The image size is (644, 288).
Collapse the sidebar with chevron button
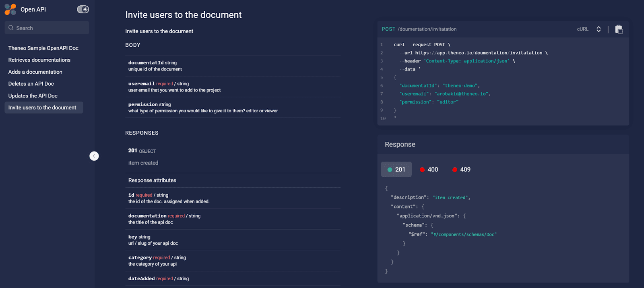point(94,156)
